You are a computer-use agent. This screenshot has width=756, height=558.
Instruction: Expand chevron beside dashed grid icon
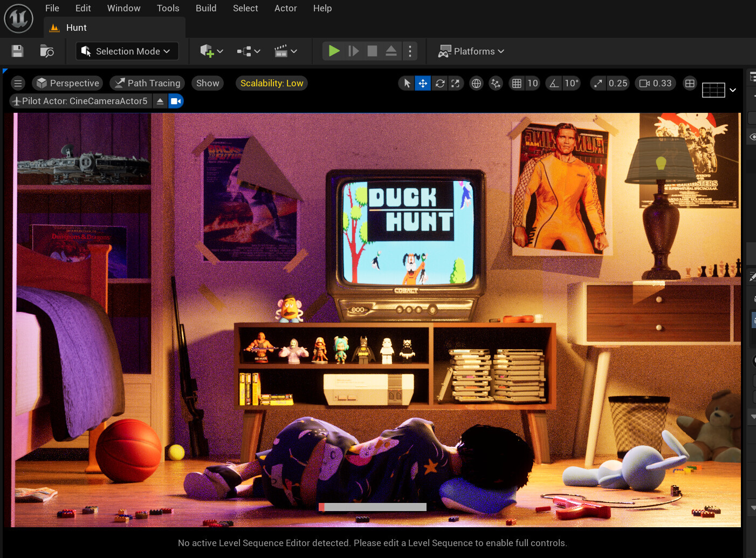(733, 90)
